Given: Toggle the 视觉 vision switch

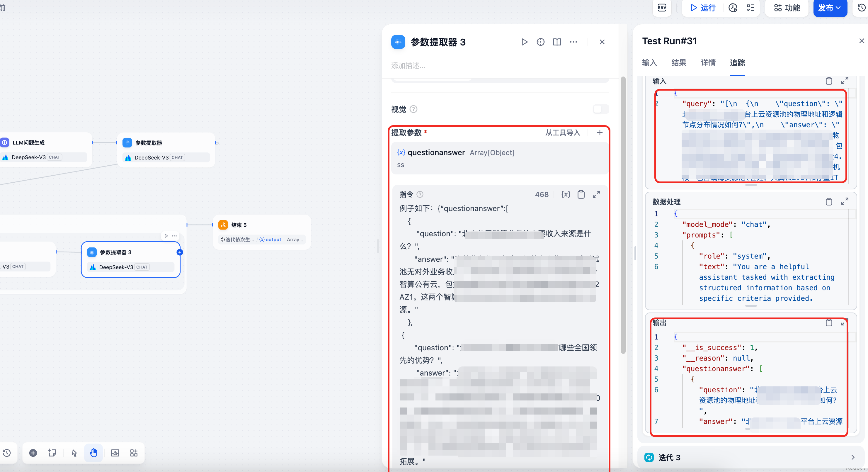Looking at the screenshot, I should point(600,109).
